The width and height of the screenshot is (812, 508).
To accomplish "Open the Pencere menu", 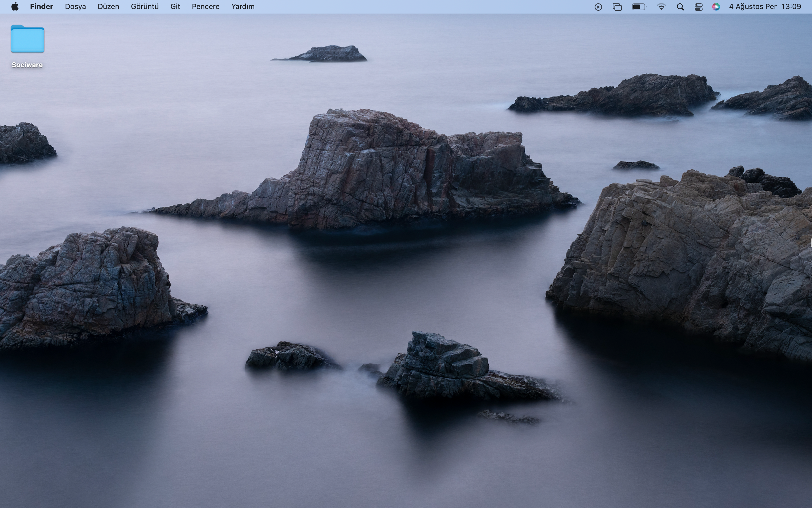I will coord(205,6).
